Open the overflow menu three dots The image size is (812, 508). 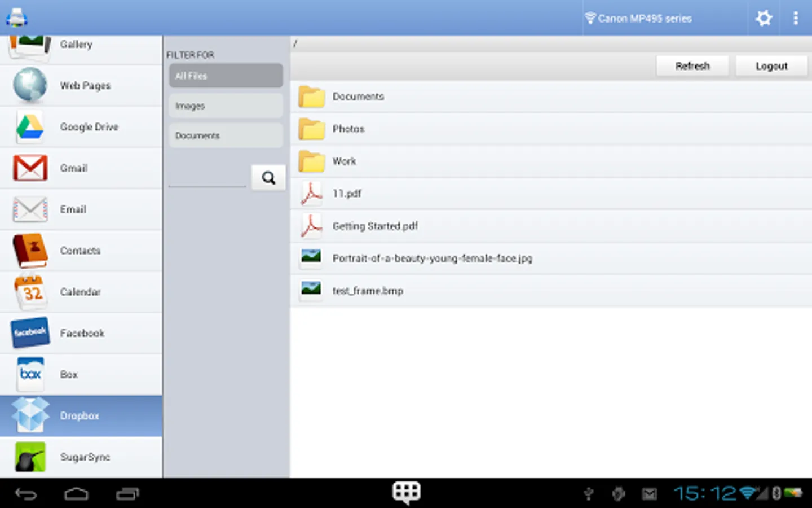point(796,18)
